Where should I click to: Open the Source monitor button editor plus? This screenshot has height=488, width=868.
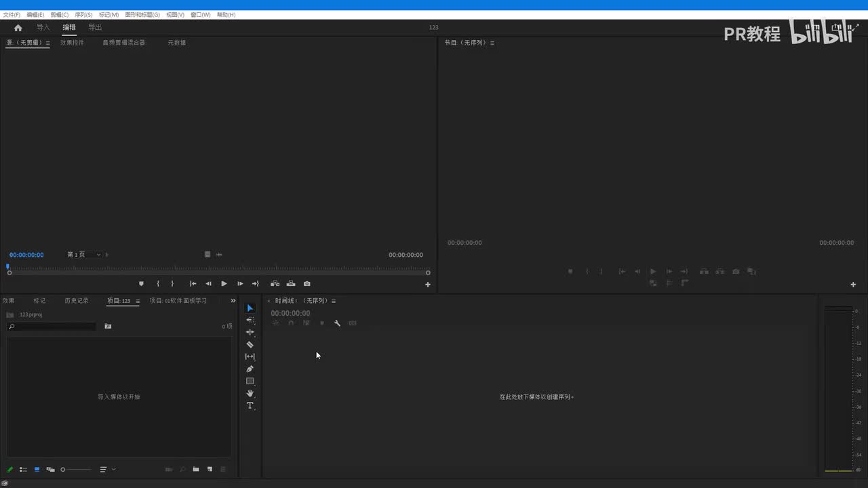click(x=428, y=285)
